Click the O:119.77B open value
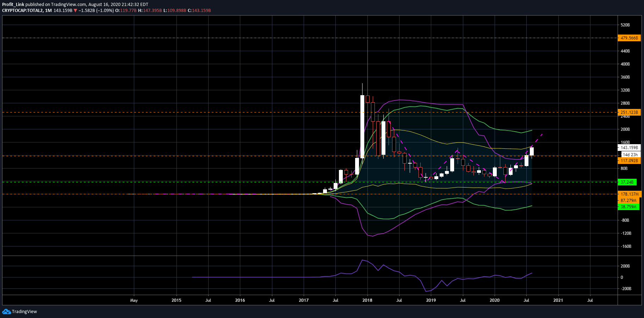The image size is (644, 318). click(126, 11)
